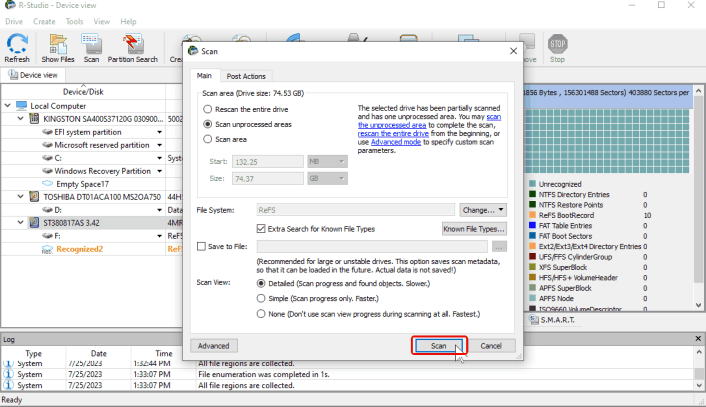Switch to the Post Actions tab
Image resolution: width=706 pixels, height=407 pixels.
click(x=246, y=76)
